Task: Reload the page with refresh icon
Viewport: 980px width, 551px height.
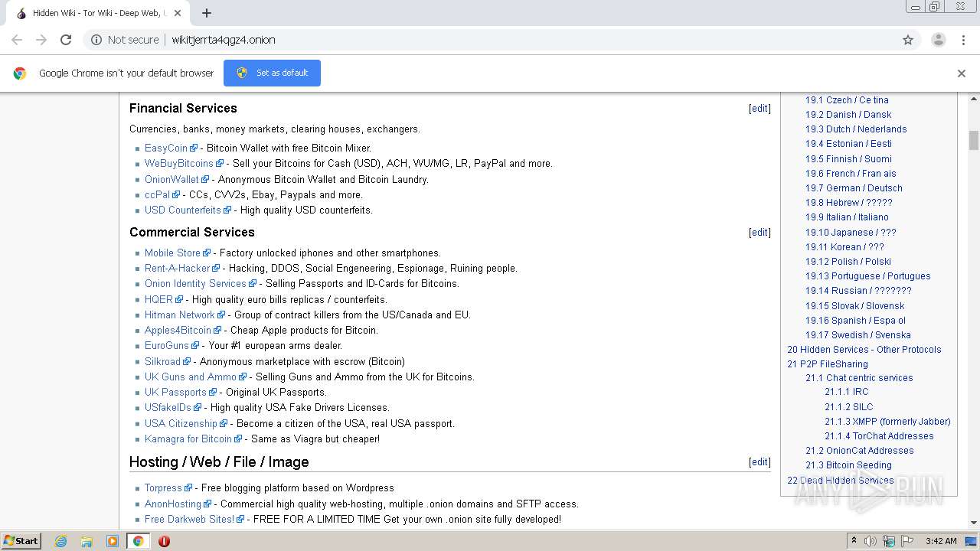Action: coord(66,40)
